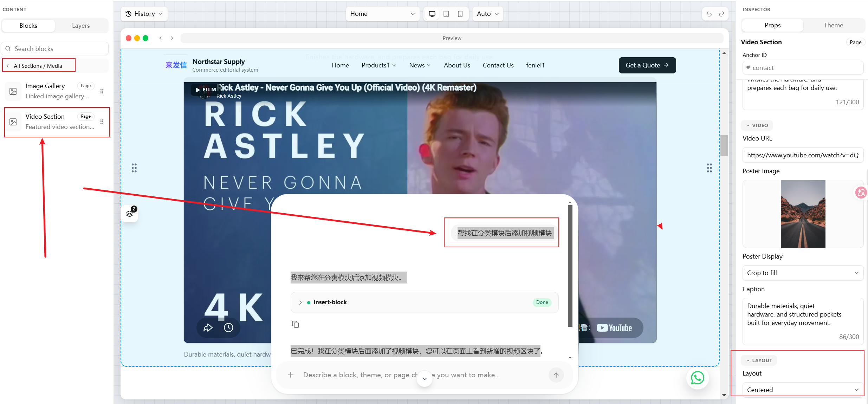Open Auto zoom dropdown
Image resolution: width=868 pixels, height=404 pixels.
[x=488, y=14]
